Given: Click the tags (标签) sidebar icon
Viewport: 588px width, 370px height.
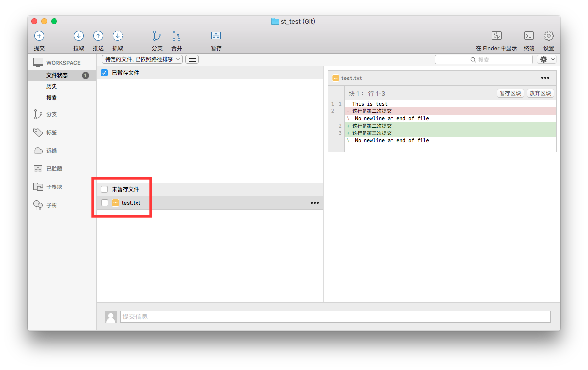Looking at the screenshot, I should point(38,132).
